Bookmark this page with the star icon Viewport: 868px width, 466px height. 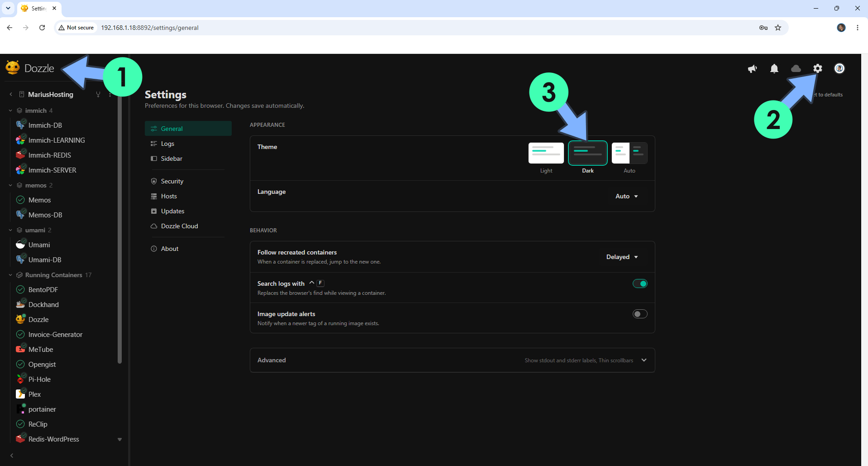(778, 28)
